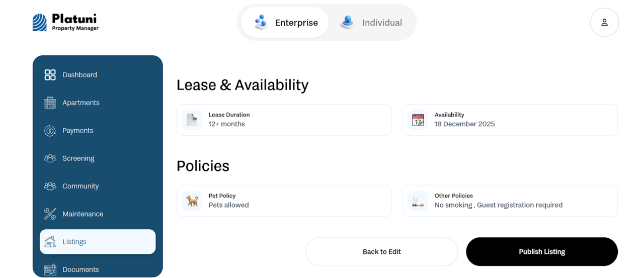
Task: Click the Maintenance tools icon
Action: pos(50,214)
